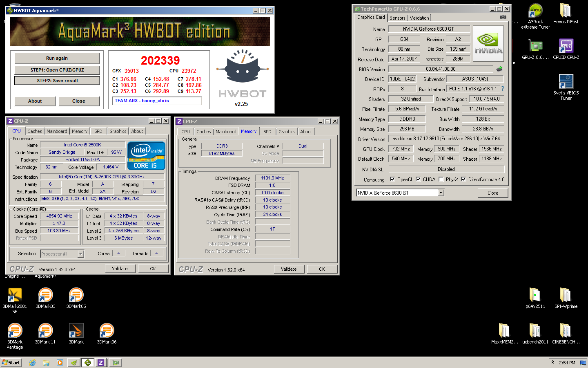Click the Core Speed value 4854.92 MHz

click(59, 216)
